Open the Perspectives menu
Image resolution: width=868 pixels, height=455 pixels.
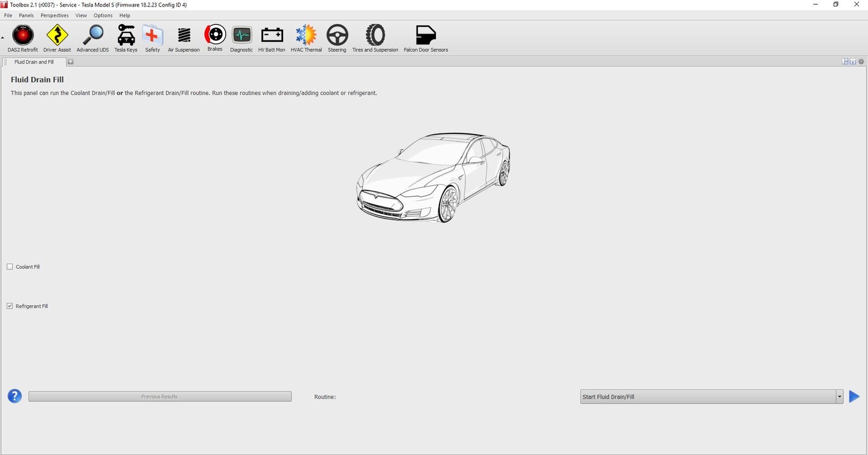tap(54, 15)
